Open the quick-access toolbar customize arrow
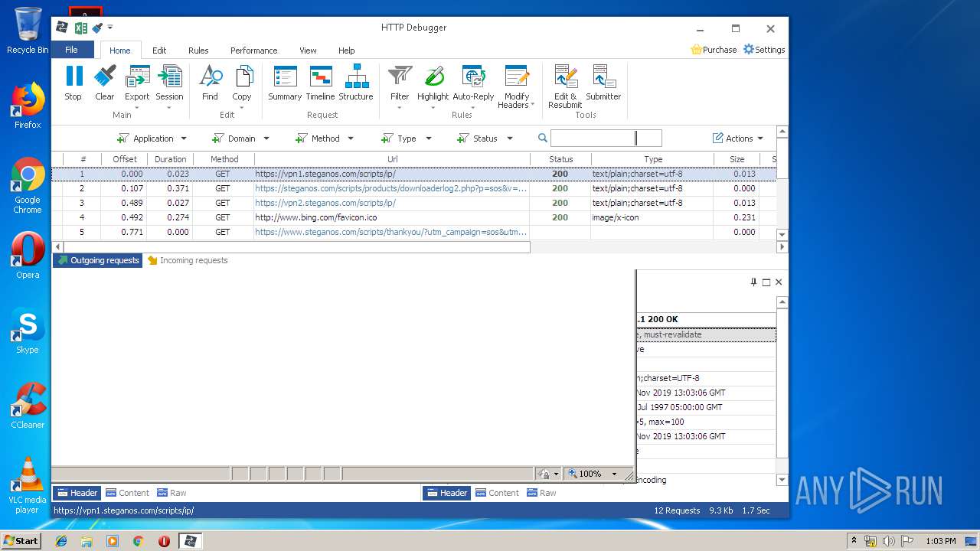The width and height of the screenshot is (980, 551). [x=110, y=28]
